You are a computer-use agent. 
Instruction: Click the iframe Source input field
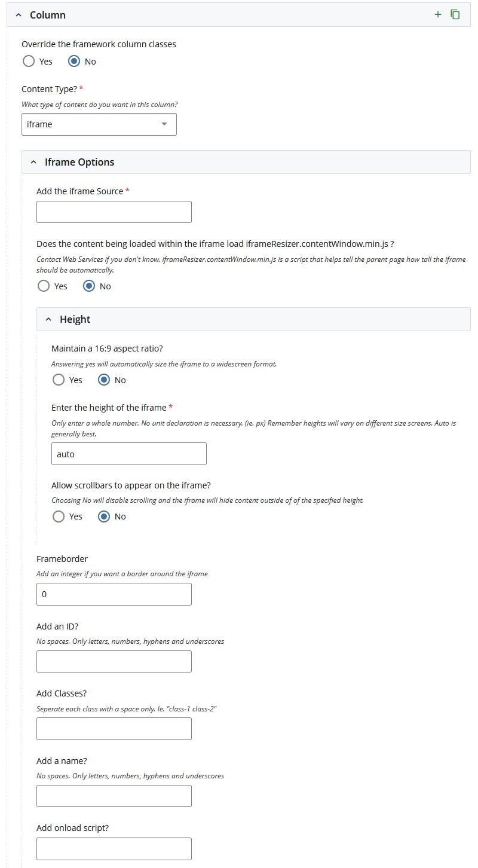tap(114, 211)
